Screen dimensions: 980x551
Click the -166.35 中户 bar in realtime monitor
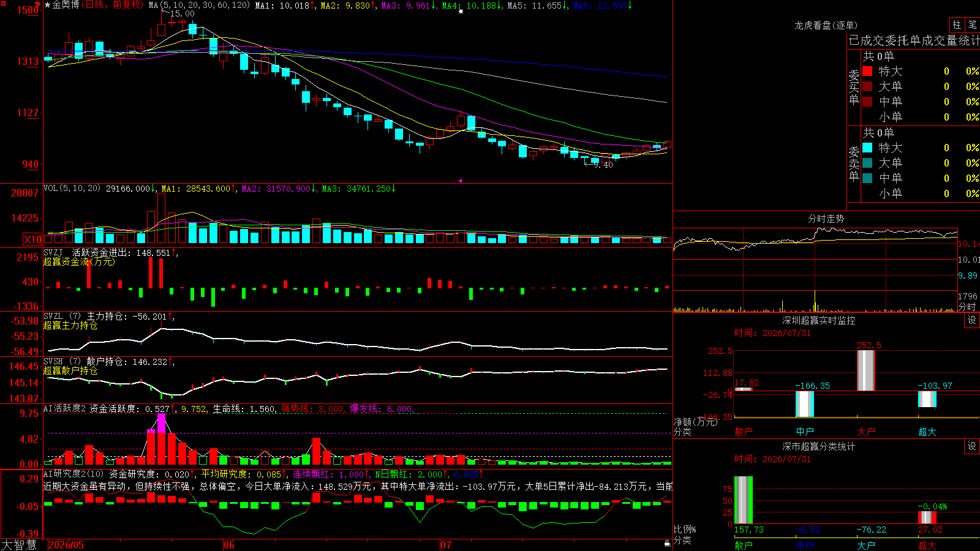(805, 404)
